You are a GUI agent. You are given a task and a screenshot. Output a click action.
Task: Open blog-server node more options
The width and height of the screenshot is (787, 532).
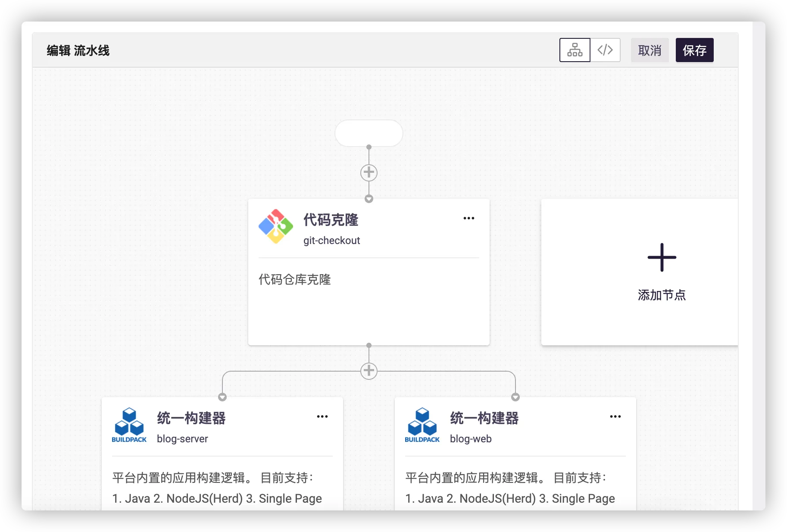[322, 416]
